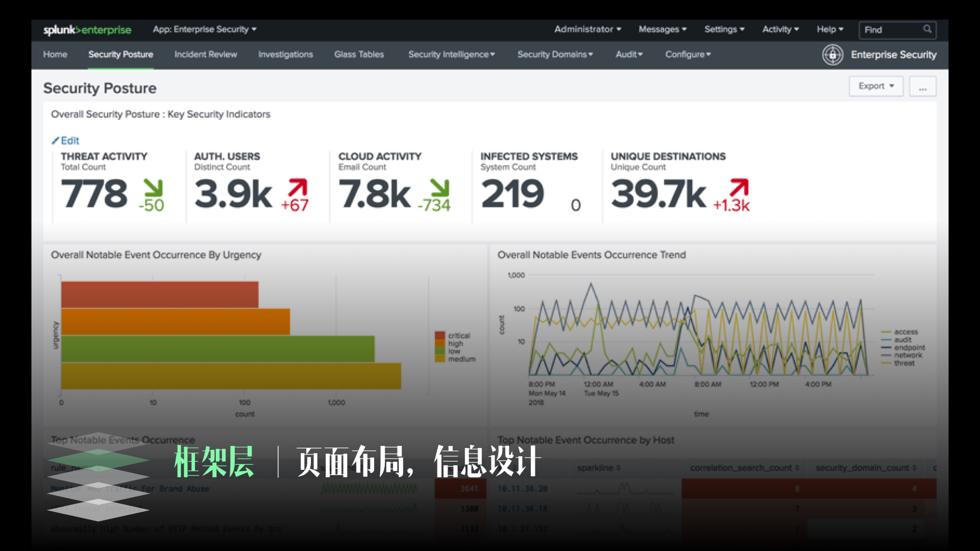Click the search magnifier in the Find box
Viewport: 980px width, 551px height.
(x=927, y=30)
